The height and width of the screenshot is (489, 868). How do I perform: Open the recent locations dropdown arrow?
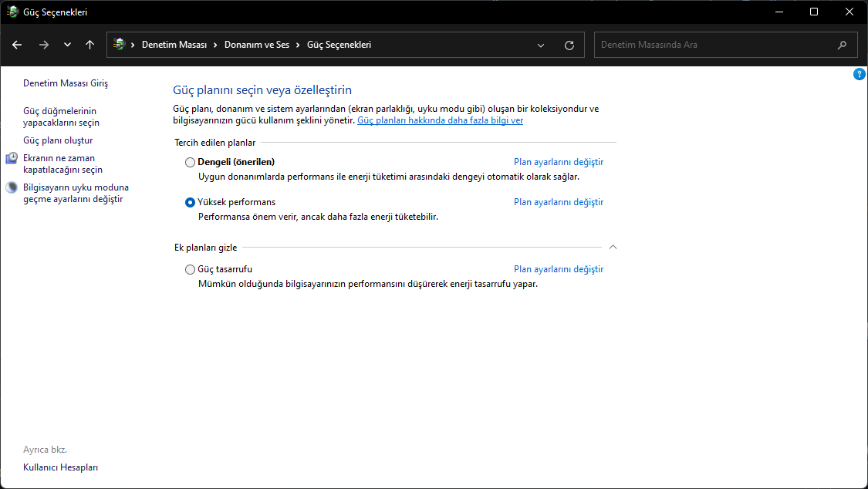(x=67, y=45)
